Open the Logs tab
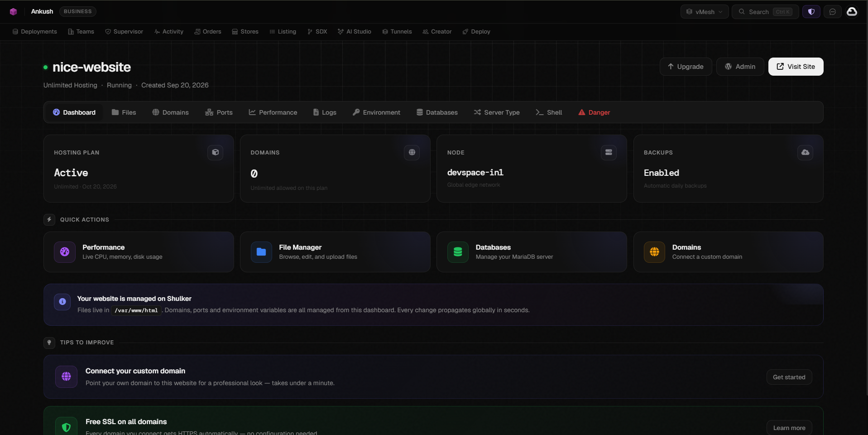The height and width of the screenshot is (435, 868). 325,112
